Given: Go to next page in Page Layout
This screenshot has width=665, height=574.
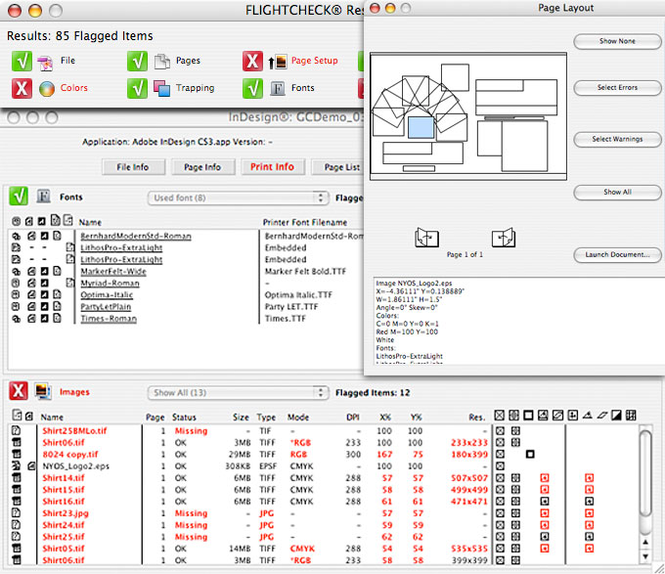Looking at the screenshot, I should [503, 238].
